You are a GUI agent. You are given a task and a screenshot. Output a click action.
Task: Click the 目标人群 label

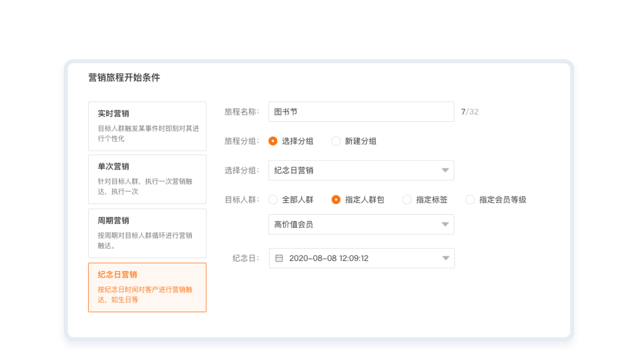[x=242, y=200]
